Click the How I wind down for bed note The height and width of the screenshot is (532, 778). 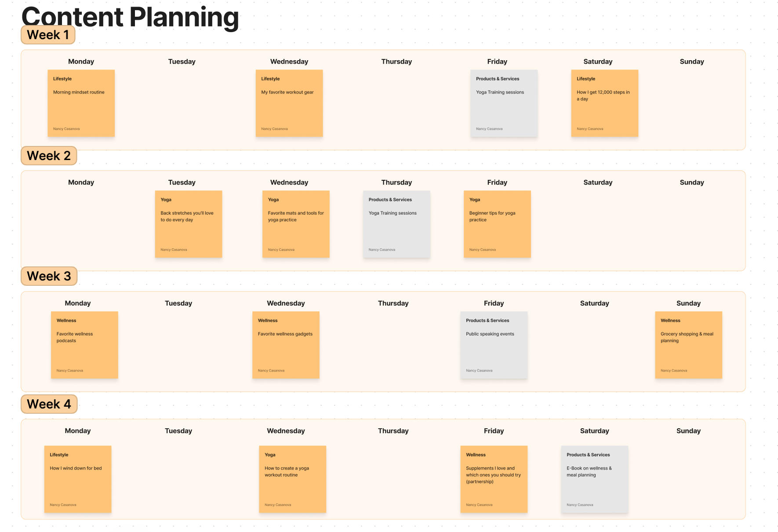(x=78, y=479)
